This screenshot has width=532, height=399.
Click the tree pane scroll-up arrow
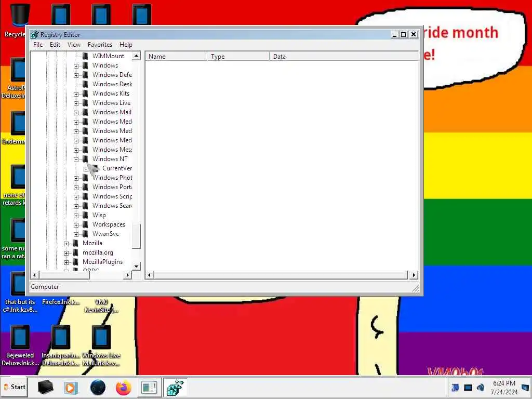137,56
